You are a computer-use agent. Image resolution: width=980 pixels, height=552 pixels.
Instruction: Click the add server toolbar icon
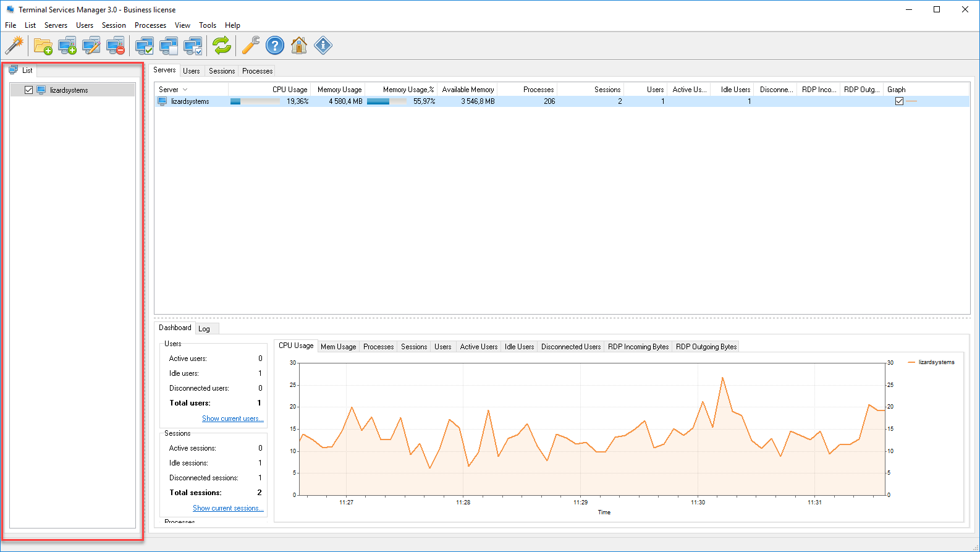pos(67,45)
